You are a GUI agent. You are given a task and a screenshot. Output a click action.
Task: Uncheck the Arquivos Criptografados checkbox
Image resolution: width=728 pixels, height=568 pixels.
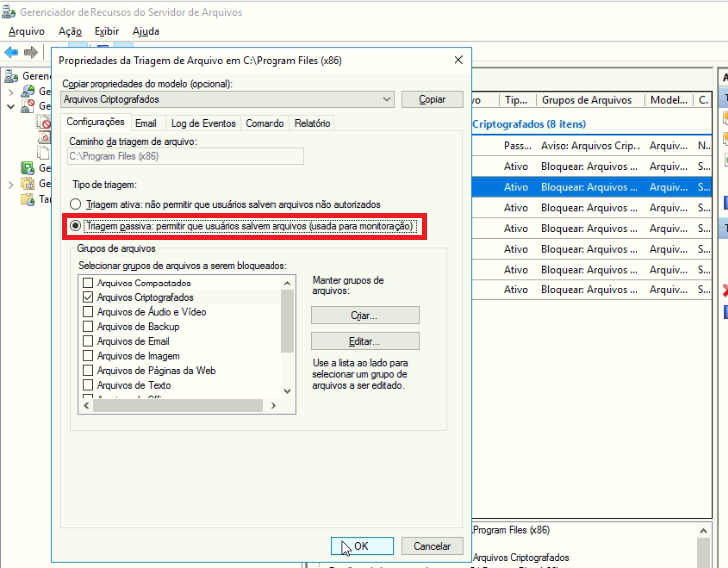(x=88, y=297)
